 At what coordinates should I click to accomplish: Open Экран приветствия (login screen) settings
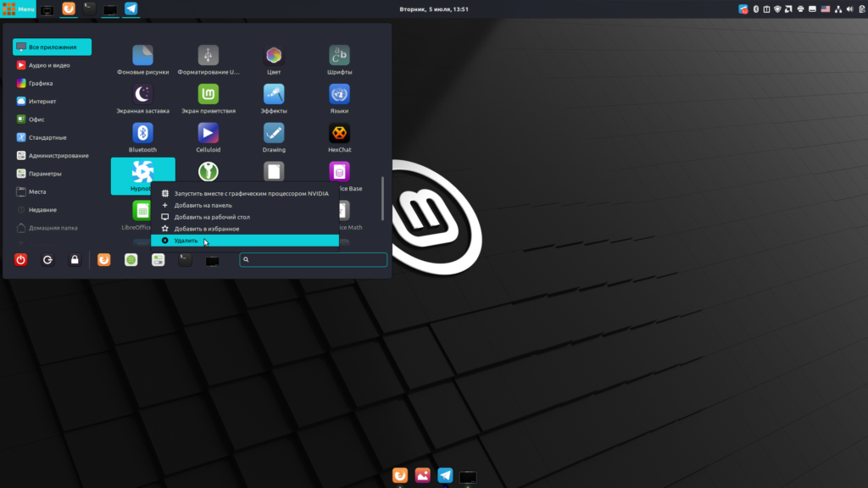tap(208, 96)
